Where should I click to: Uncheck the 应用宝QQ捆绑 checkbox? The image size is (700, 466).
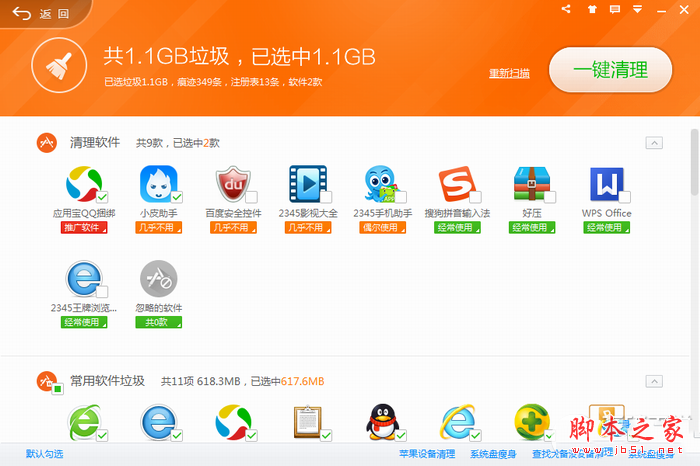click(x=102, y=197)
